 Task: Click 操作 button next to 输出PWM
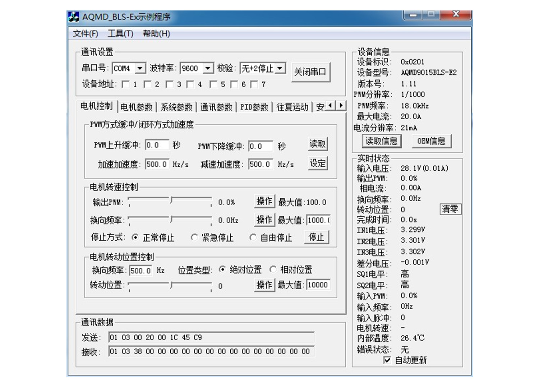coord(264,201)
